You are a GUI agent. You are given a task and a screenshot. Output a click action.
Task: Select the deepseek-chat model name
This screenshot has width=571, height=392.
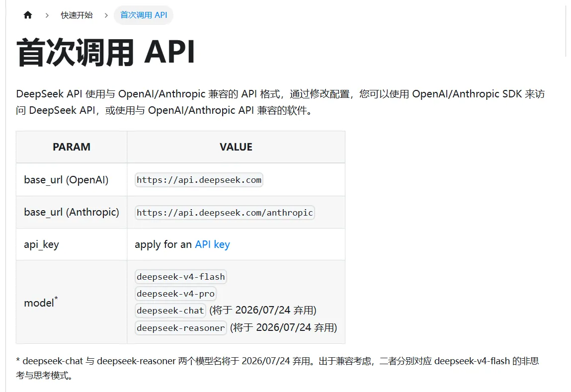(x=170, y=311)
